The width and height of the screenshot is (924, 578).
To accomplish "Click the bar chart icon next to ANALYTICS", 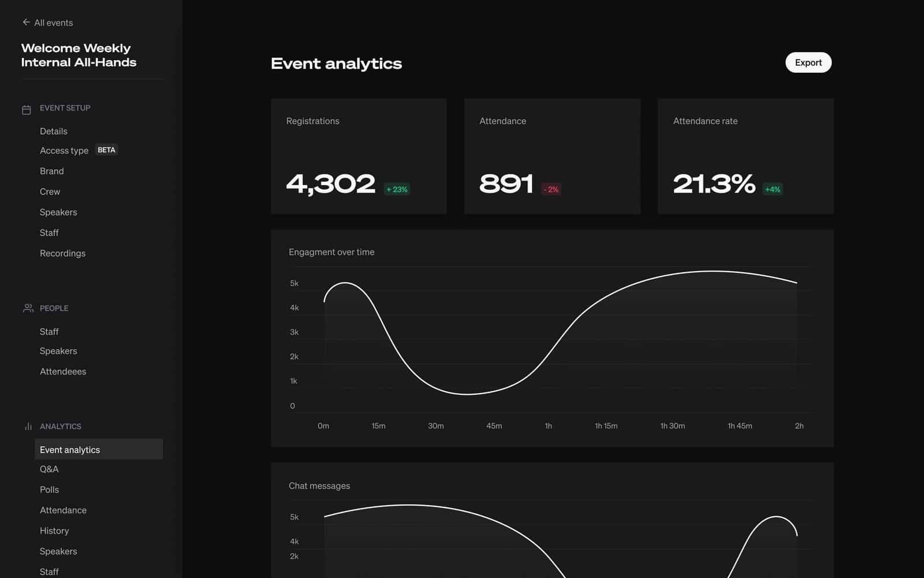I will 27,426.
